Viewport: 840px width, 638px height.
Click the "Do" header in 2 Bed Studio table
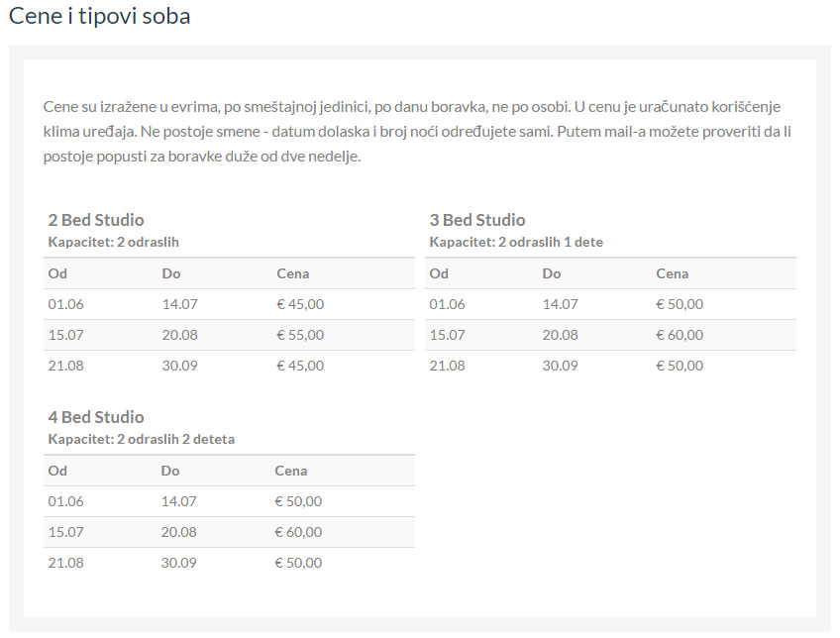tap(171, 273)
